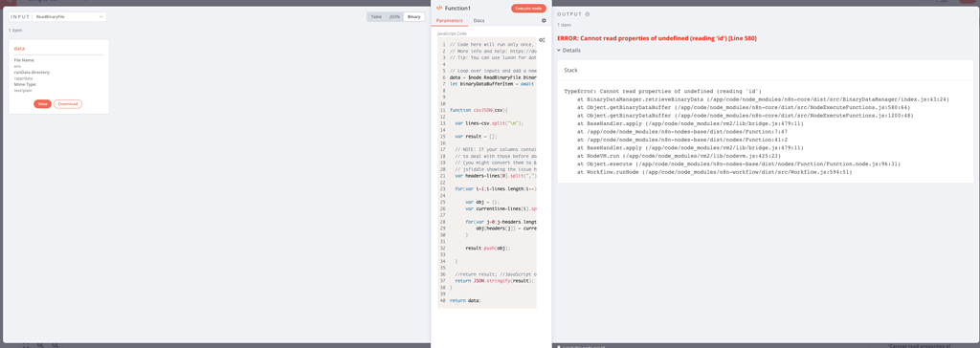Open node settings gear icon

(x=544, y=21)
